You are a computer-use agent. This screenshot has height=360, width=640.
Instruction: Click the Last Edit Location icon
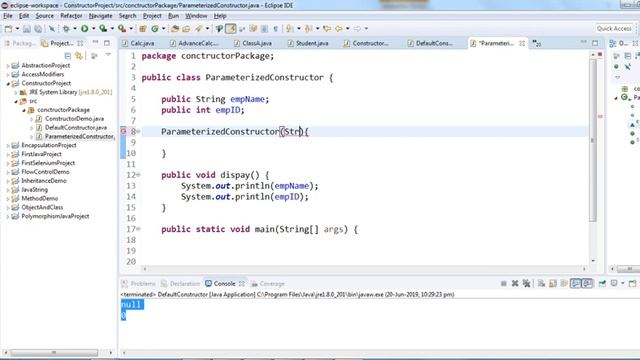pos(327,29)
